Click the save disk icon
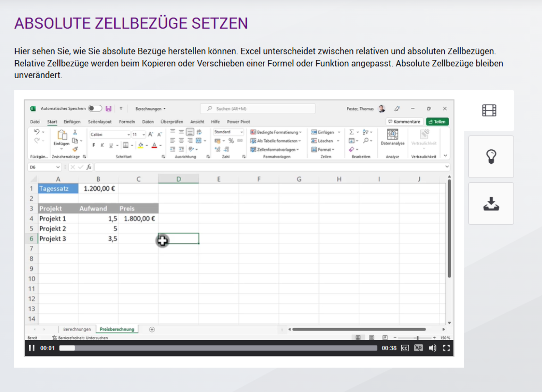Screen dimensions: 542x392 pyautogui.click(x=108, y=108)
